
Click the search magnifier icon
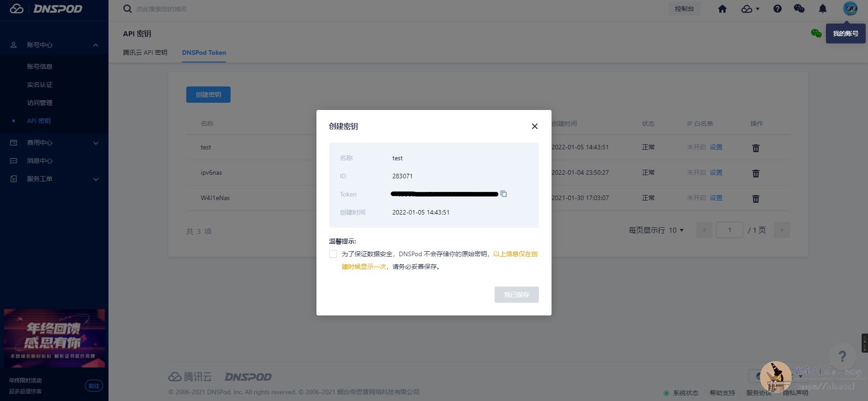(x=127, y=9)
